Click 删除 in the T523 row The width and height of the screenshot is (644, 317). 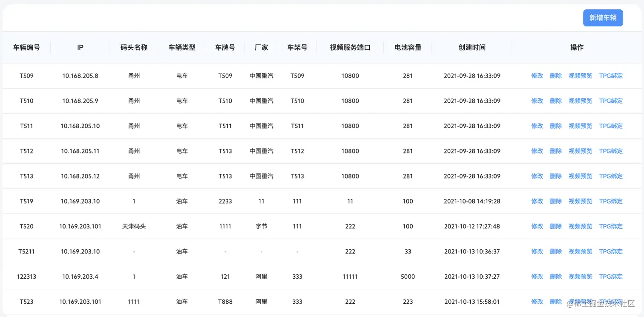click(x=556, y=302)
